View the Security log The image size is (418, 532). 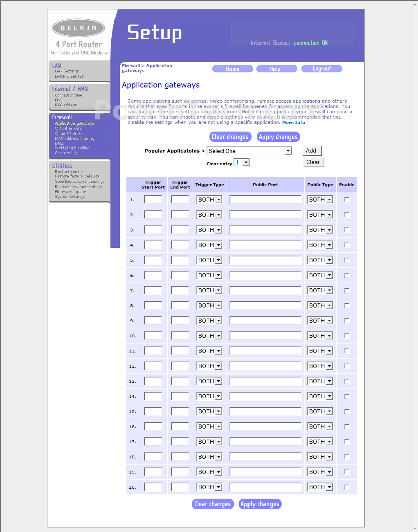[66, 153]
